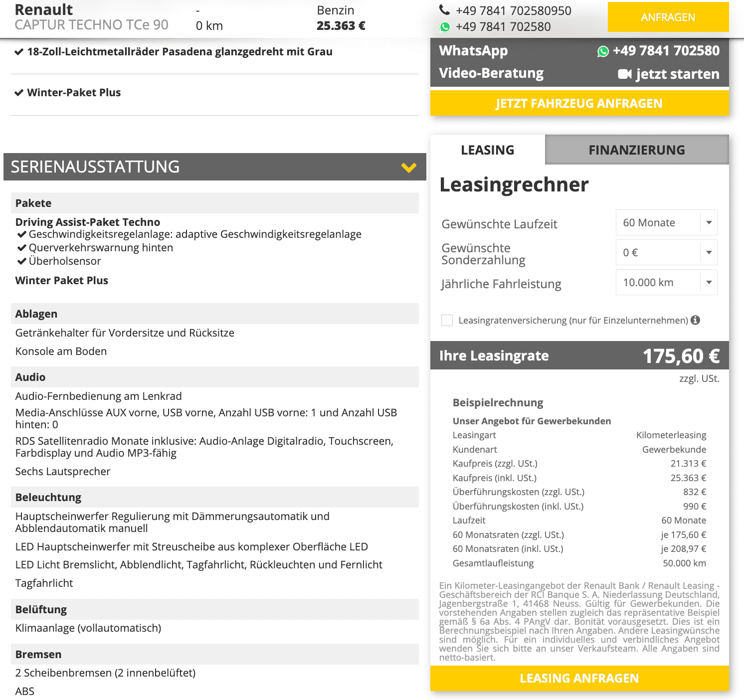Start video consultation via jetzt starten
The height and width of the screenshot is (700, 744).
click(669, 74)
